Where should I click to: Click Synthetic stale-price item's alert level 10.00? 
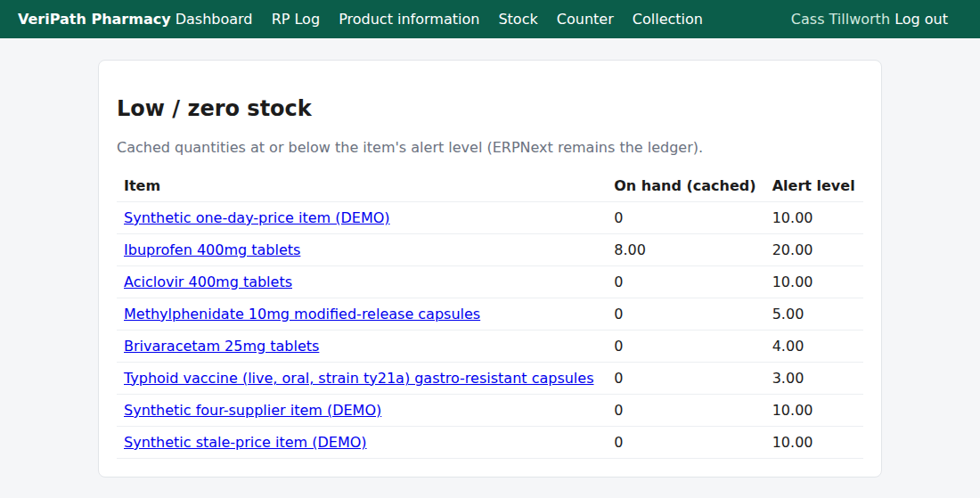pyautogui.click(x=792, y=443)
